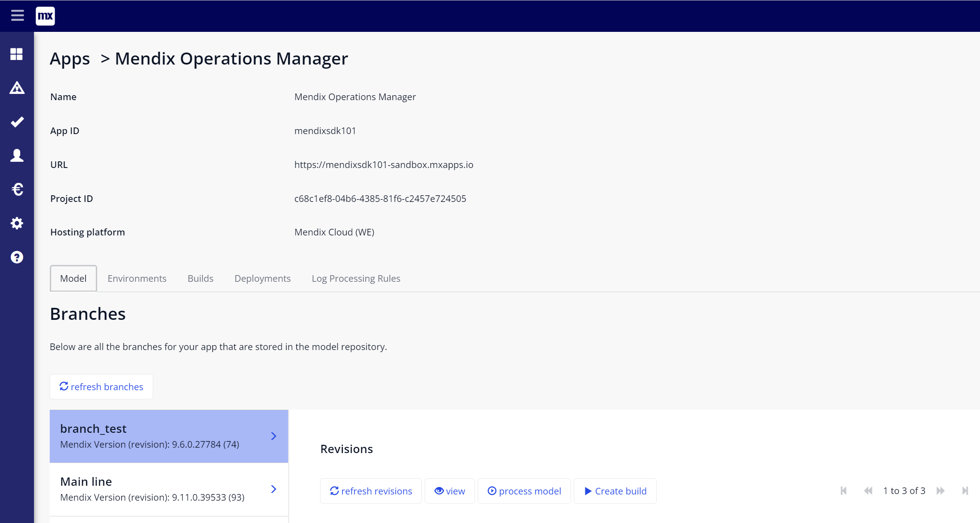Click the Mendix Version 9.6.0.27784 (74) text
This screenshot has height=523, width=980.
click(x=149, y=444)
